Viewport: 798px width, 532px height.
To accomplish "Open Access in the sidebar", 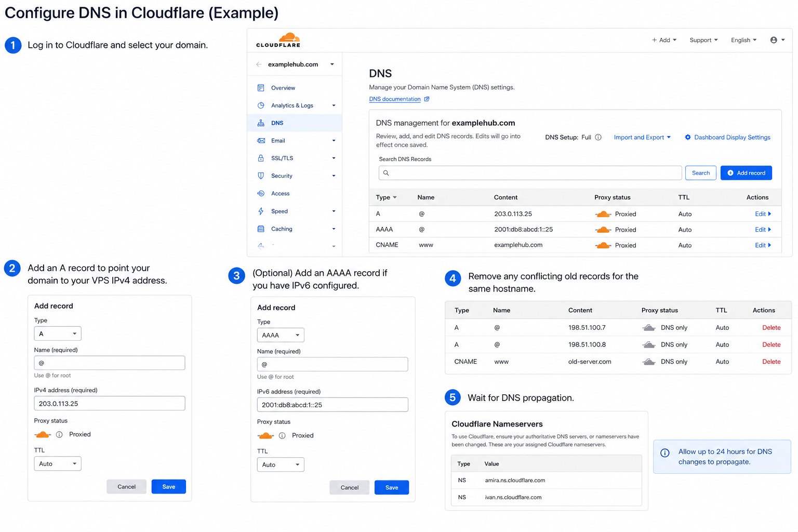I will [x=281, y=193].
